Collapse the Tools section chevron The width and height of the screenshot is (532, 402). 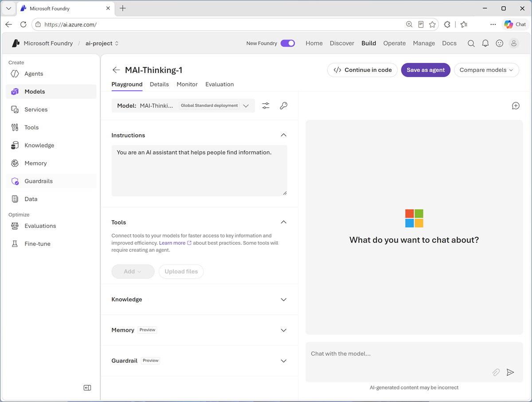(x=284, y=222)
